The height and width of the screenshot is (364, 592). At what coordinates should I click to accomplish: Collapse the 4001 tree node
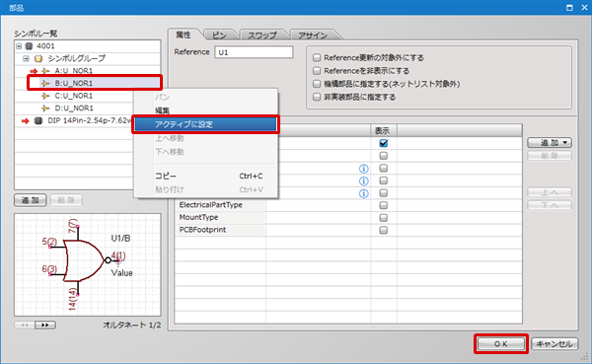coord(19,46)
